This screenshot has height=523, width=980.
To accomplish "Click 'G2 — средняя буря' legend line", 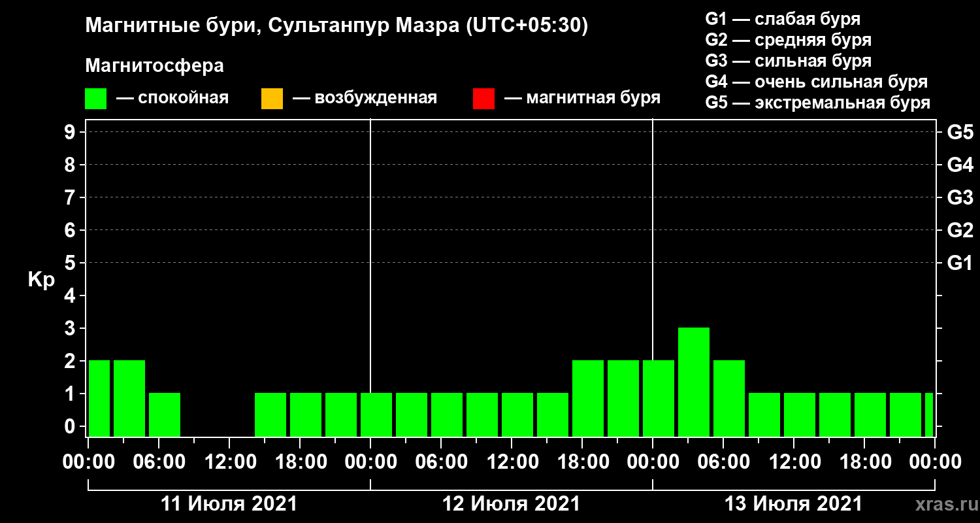I will (x=789, y=40).
